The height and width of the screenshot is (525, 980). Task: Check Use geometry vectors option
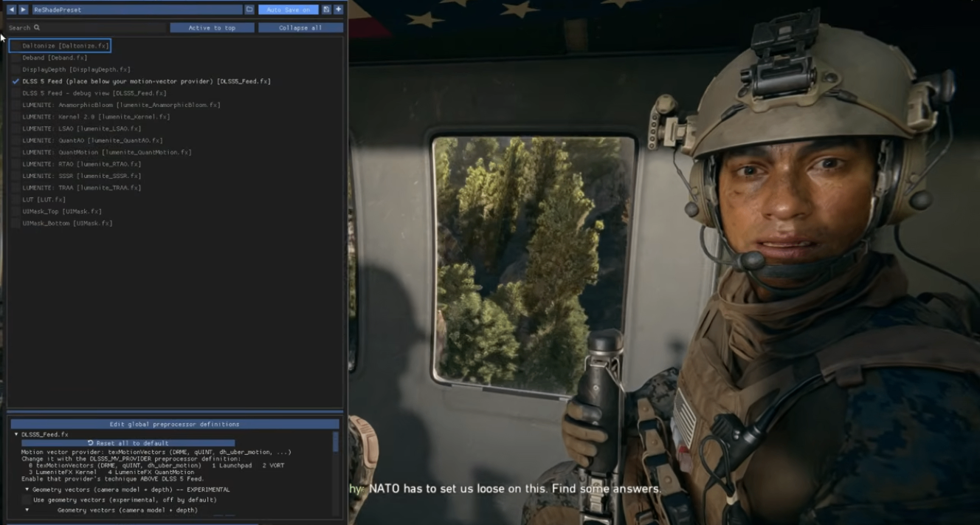pyautogui.click(x=27, y=500)
